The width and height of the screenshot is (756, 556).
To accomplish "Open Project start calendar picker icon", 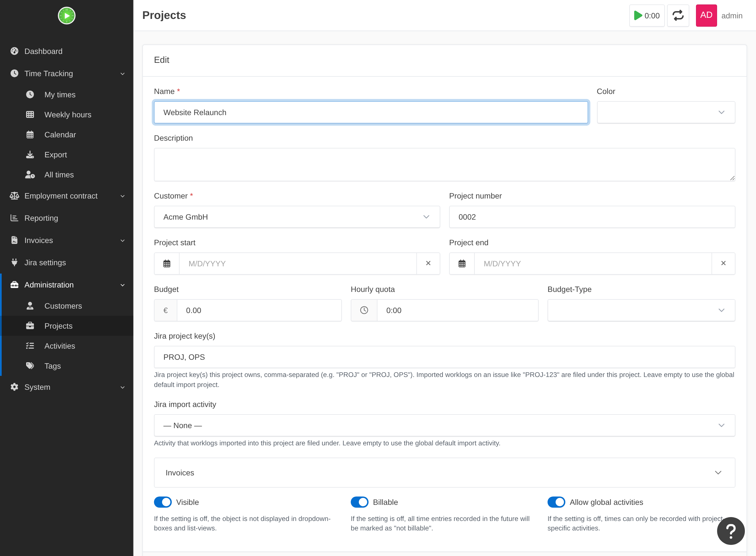I will 167,264.
